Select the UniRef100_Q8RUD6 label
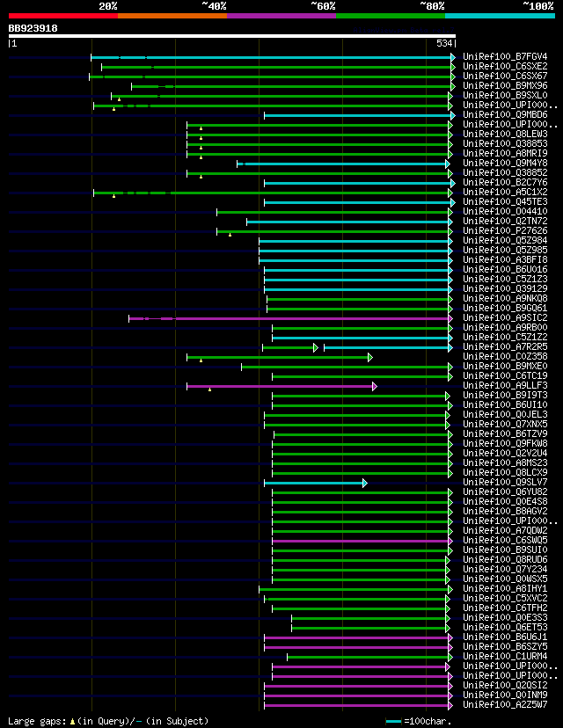Screen dimensions: 563x728 505,559
